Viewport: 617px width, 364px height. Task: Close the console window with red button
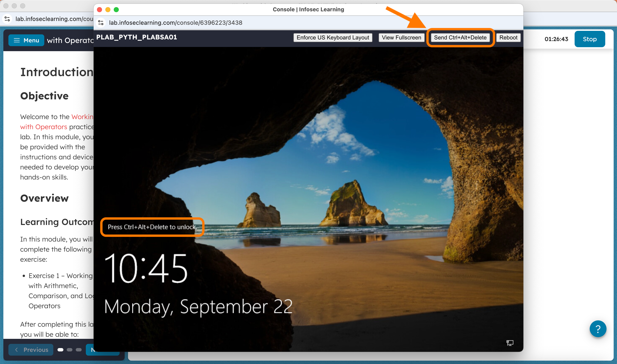99,10
